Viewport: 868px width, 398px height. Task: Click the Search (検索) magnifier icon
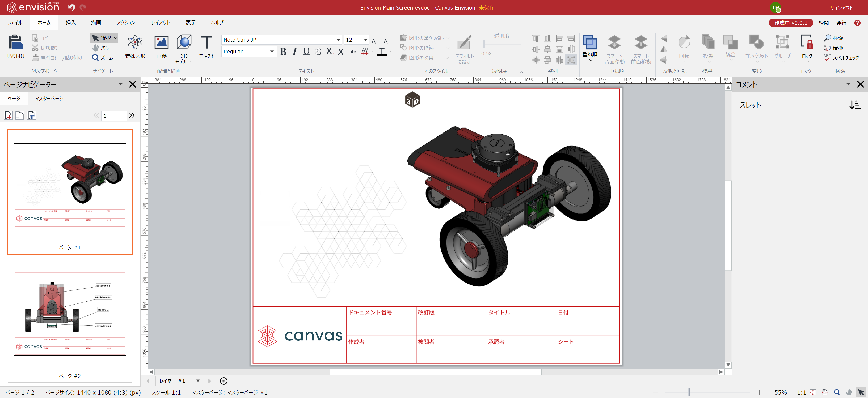point(827,38)
